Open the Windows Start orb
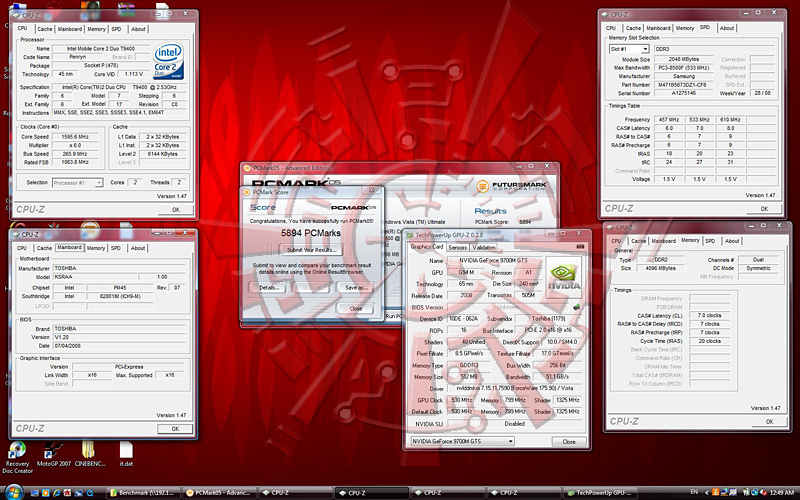 coord(14,492)
